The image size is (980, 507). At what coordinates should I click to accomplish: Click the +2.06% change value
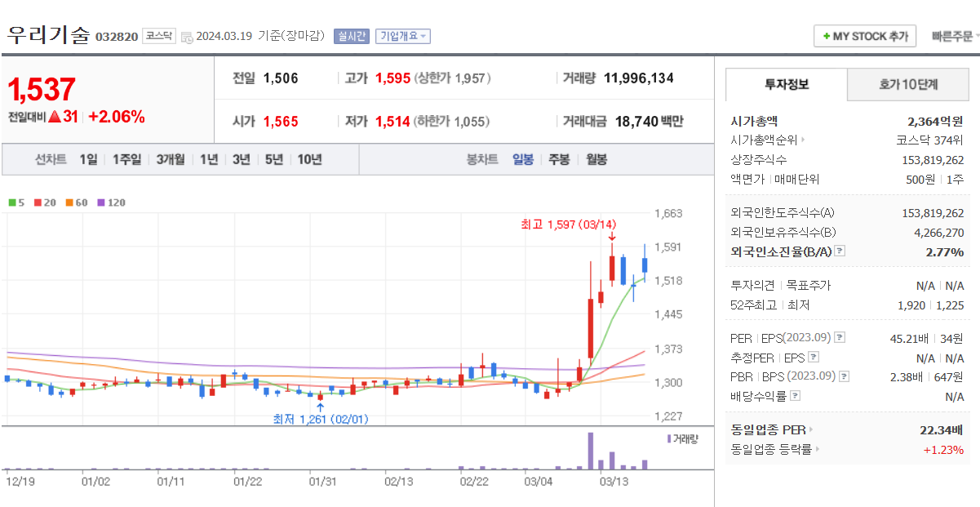click(116, 117)
